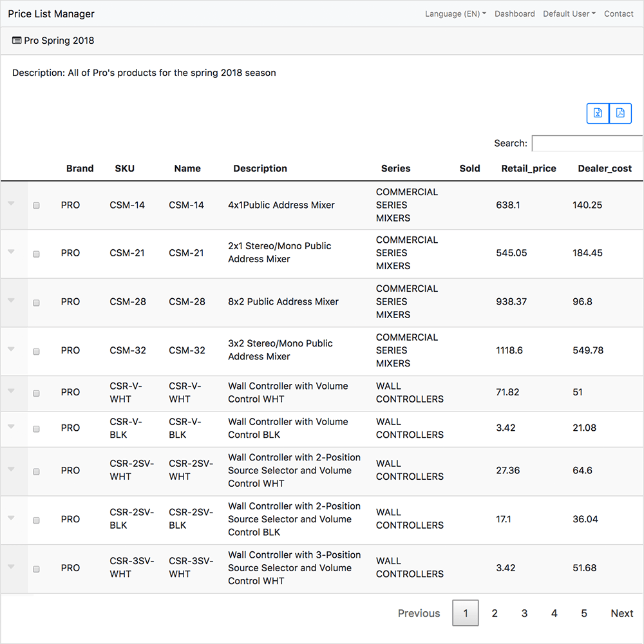
Task: Open the Default User dropdown menu
Action: point(569,14)
